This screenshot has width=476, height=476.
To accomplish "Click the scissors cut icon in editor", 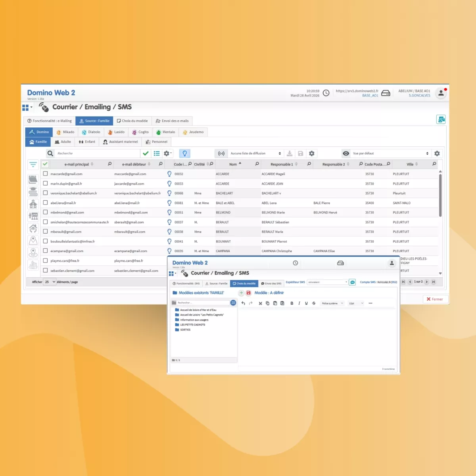I will pyautogui.click(x=260, y=303).
